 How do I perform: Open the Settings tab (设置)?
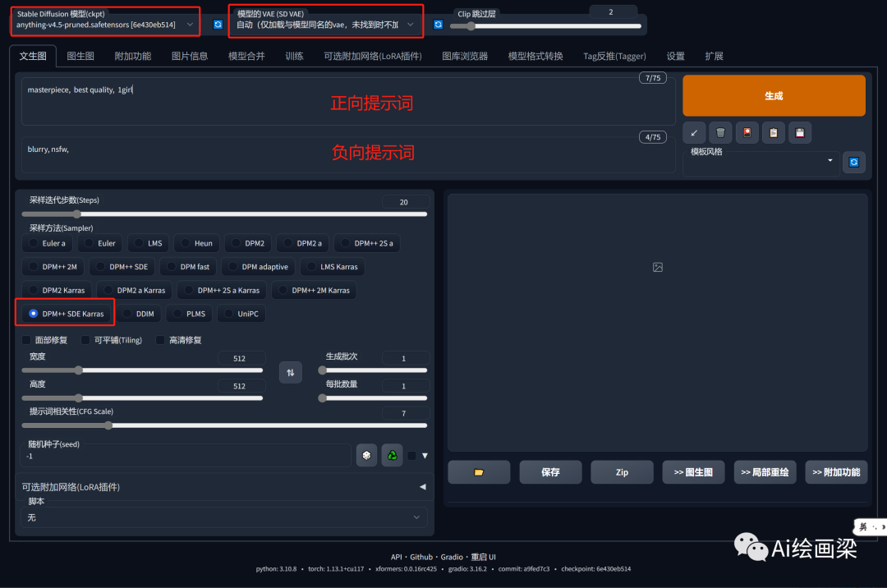[x=675, y=56]
